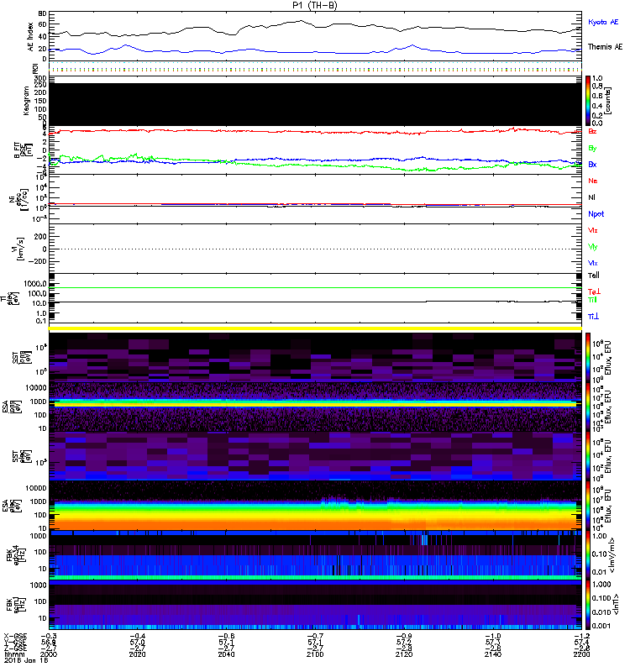Click the X-GSE value -0.3
Viewport: 630px width, 672px height.
[49, 636]
